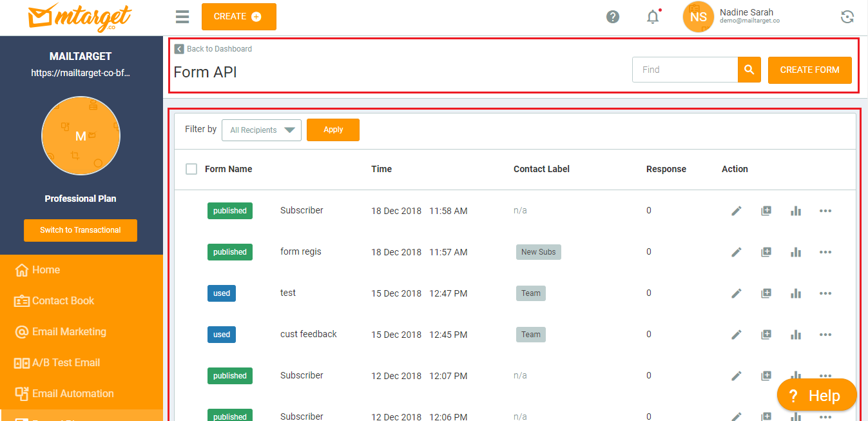Screen dimensions: 868x421
Task: Click the form name form regis
Action: pyautogui.click(x=301, y=251)
